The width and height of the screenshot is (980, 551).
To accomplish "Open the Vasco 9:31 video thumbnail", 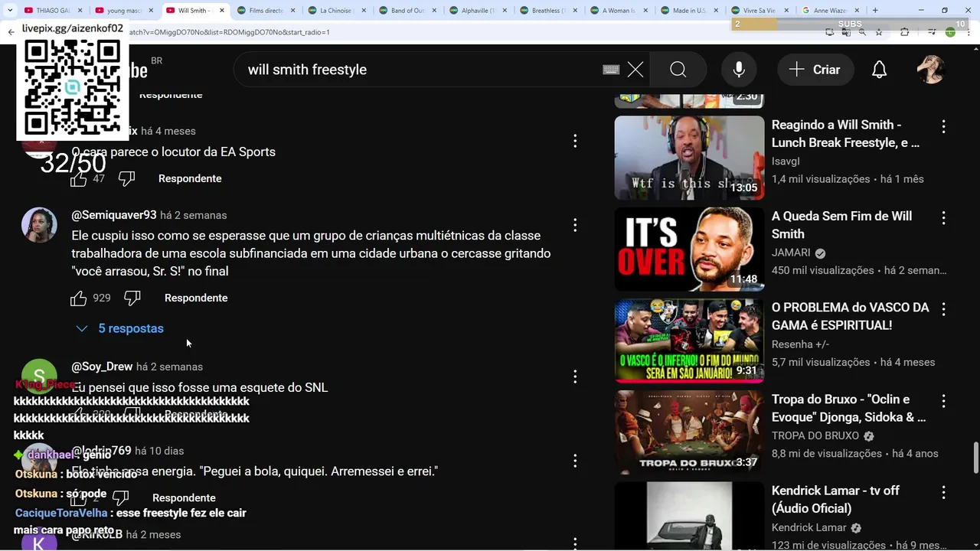I will click(x=689, y=341).
